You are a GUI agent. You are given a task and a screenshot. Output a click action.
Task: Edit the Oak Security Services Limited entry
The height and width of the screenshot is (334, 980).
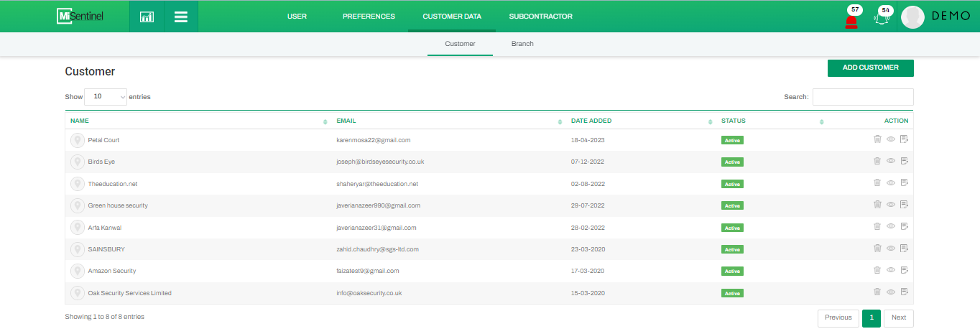point(905,292)
